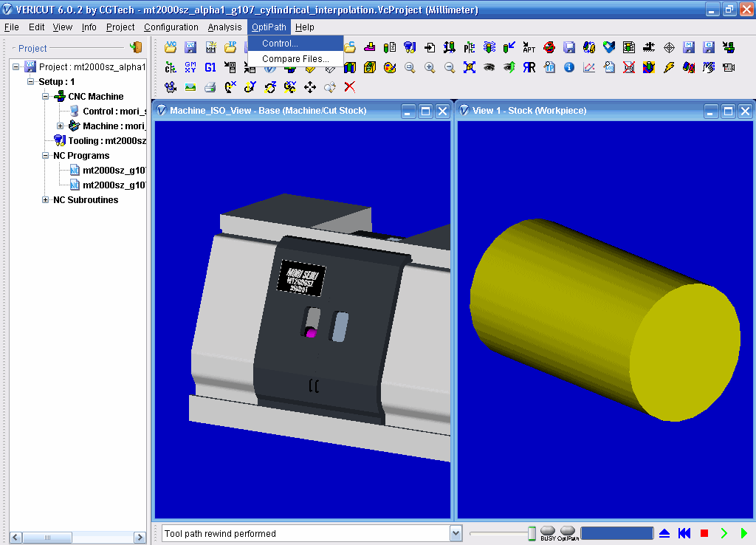Viewport: 756px width, 545px height.
Task: Toggle the BUSY indicator light
Action: (548, 530)
